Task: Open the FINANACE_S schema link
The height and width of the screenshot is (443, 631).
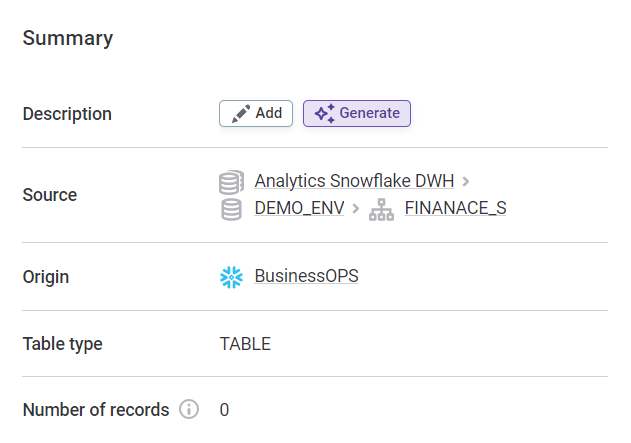Action: pyautogui.click(x=455, y=210)
